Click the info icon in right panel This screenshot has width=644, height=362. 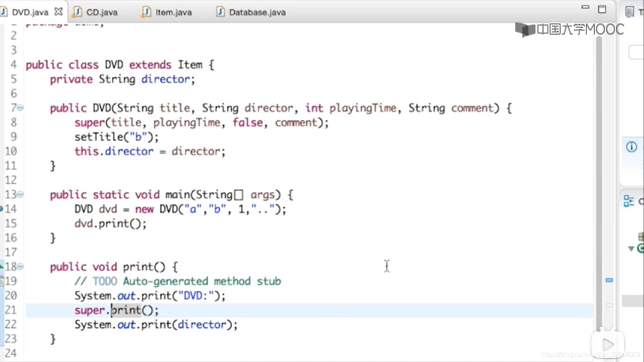tap(631, 146)
